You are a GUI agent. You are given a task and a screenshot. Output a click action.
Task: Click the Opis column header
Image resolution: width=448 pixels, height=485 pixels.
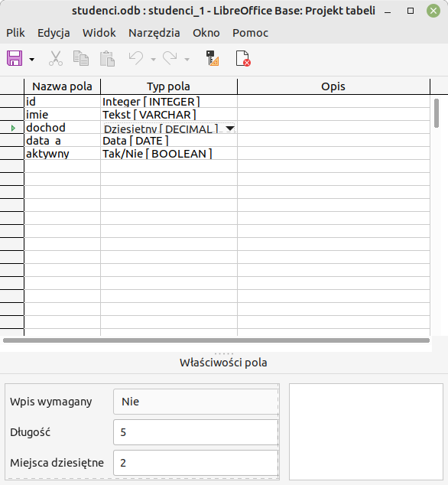tap(333, 86)
